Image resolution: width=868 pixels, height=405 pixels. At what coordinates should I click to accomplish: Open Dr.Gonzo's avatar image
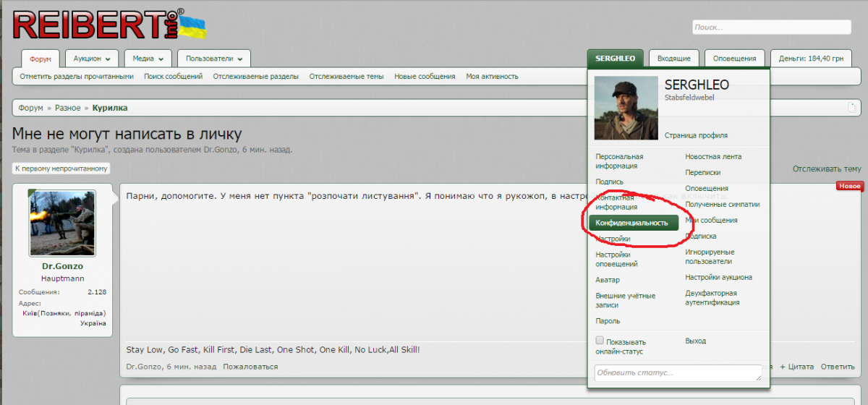63,223
